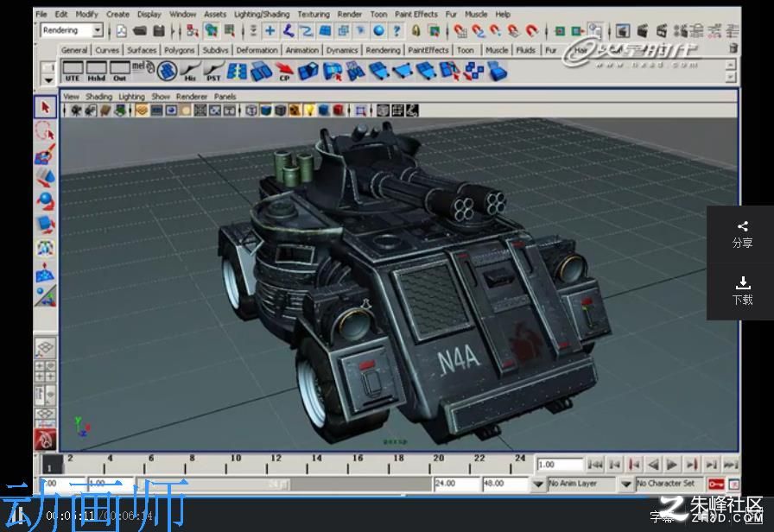Select the arrow Select tool
Viewport: 774px width, 532px height.
pos(46,108)
